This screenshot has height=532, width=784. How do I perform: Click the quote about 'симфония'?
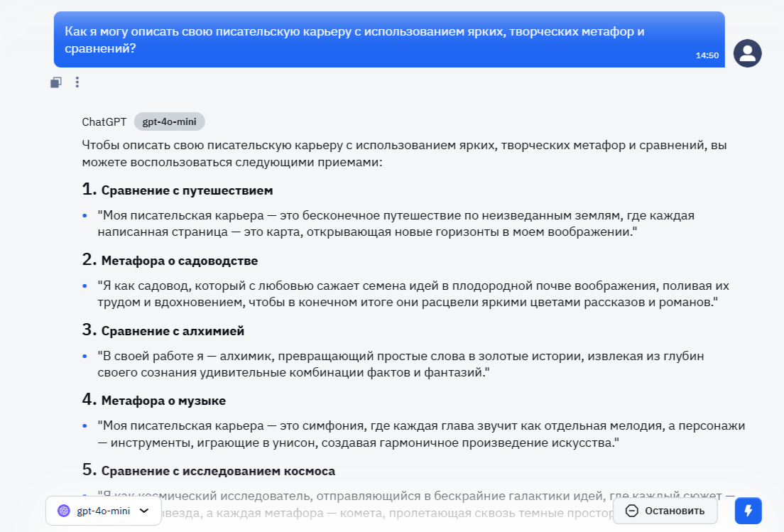tap(421, 434)
